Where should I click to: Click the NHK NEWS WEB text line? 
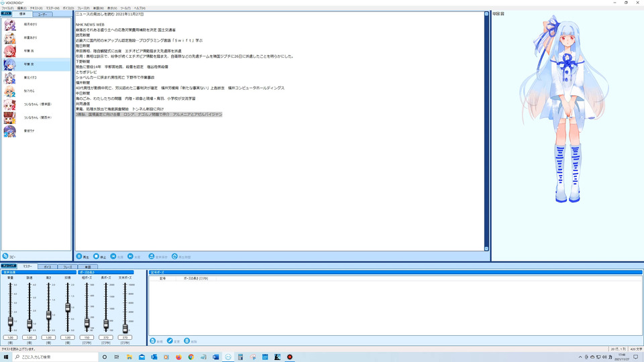pyautogui.click(x=90, y=25)
